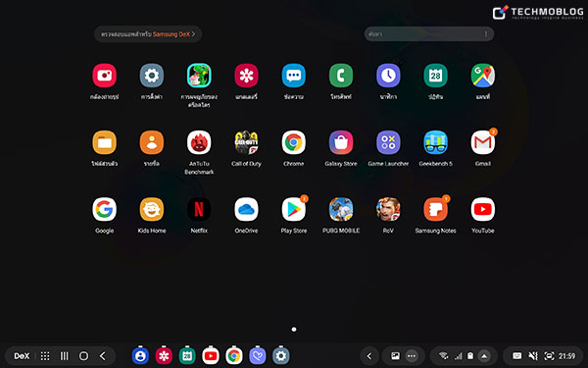
Task: Launch PUBG MOBILE
Action: (x=341, y=209)
